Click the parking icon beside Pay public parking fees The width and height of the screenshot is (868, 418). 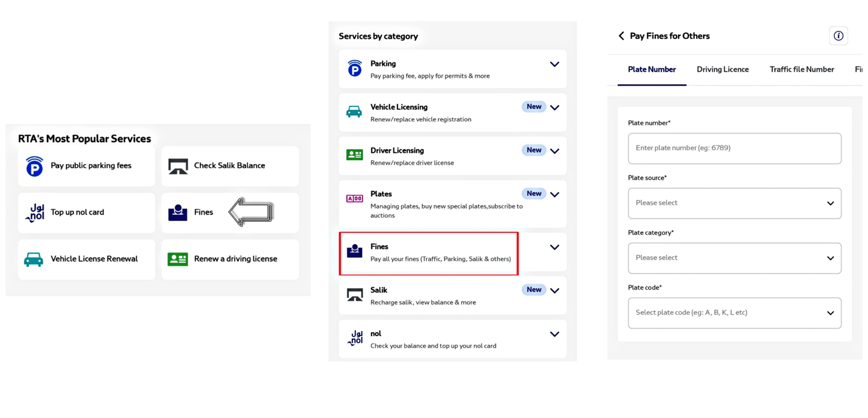(34, 166)
